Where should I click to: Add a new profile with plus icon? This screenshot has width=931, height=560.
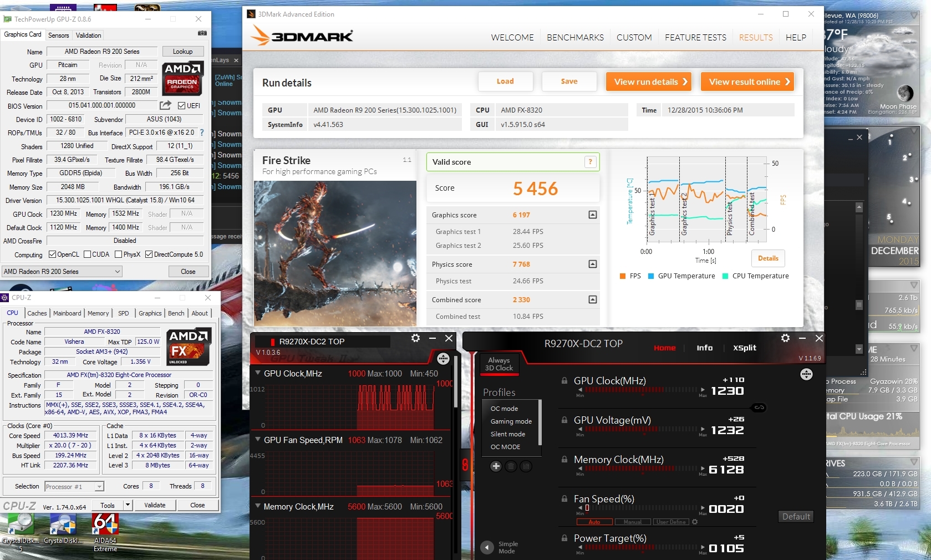[x=496, y=466]
